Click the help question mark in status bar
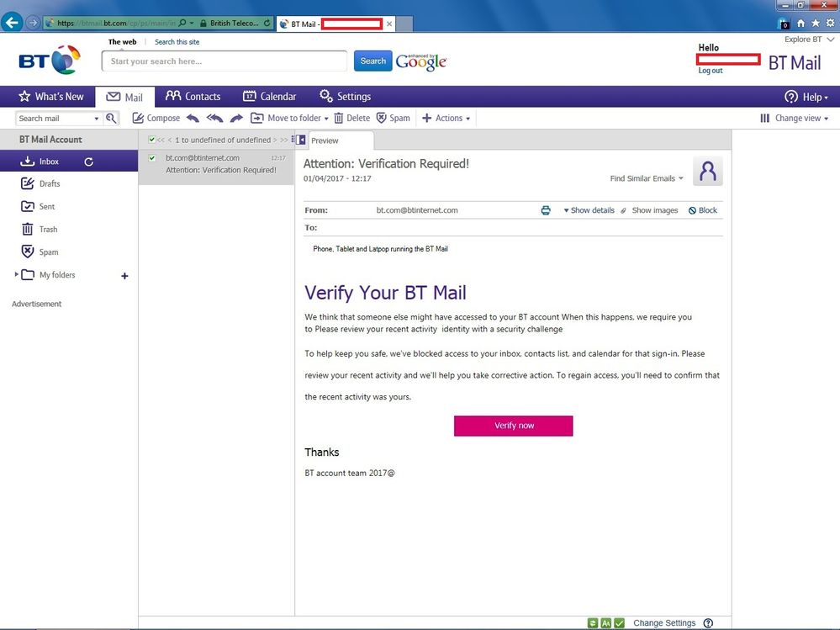Screen dimensions: 840x630 coord(708,623)
